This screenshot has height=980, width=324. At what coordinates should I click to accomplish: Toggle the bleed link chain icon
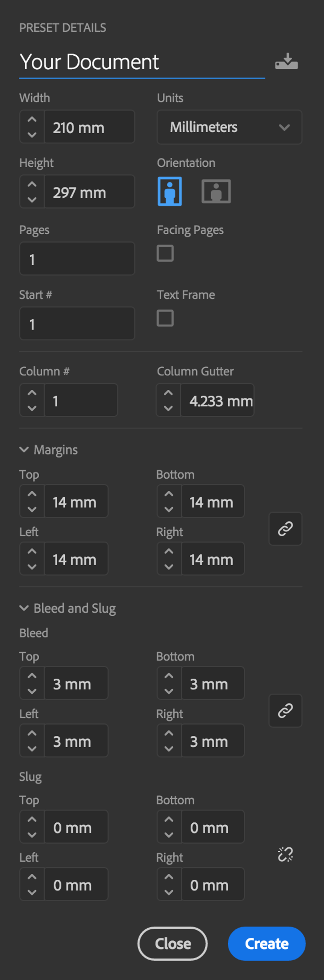coord(285,711)
